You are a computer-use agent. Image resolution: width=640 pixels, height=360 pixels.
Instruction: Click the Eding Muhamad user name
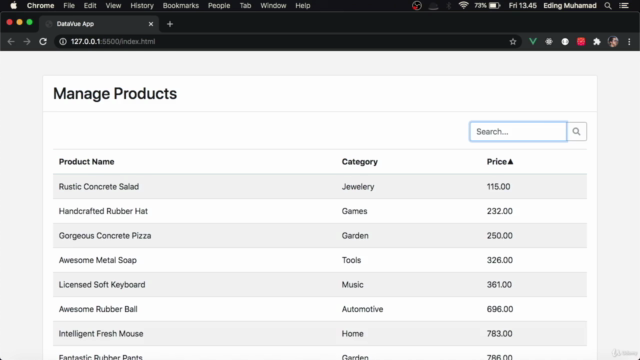[570, 6]
